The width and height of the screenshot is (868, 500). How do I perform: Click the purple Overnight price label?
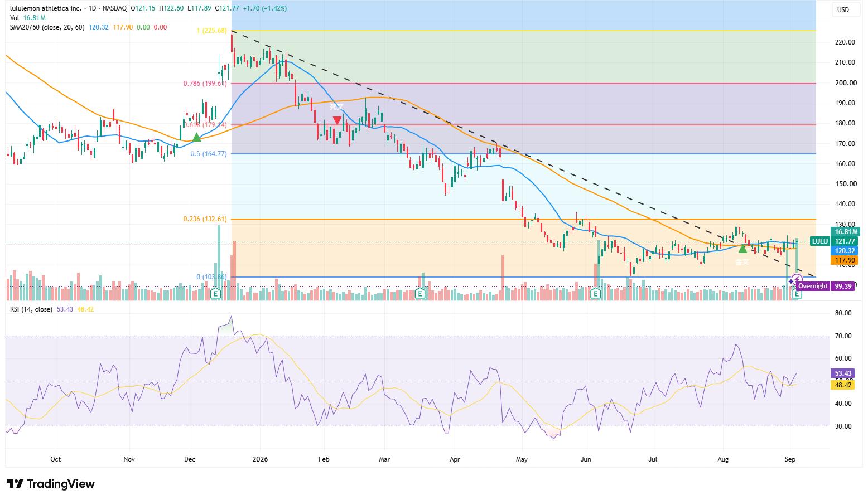[813, 286]
